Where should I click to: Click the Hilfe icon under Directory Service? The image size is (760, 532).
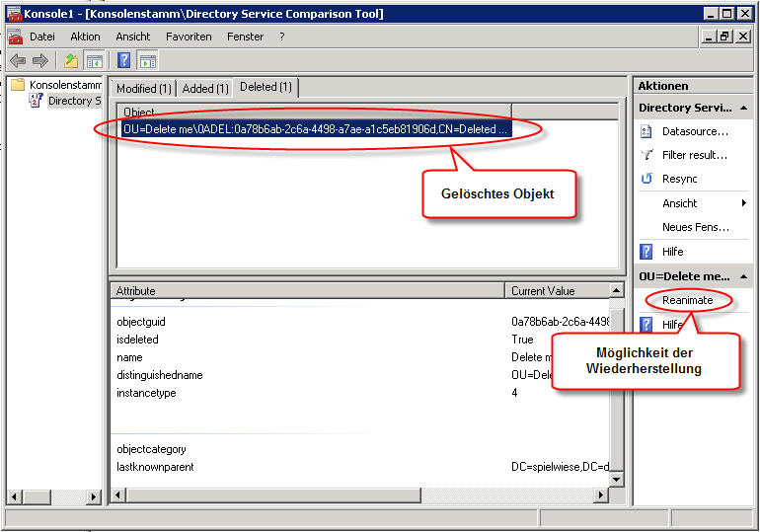646,252
